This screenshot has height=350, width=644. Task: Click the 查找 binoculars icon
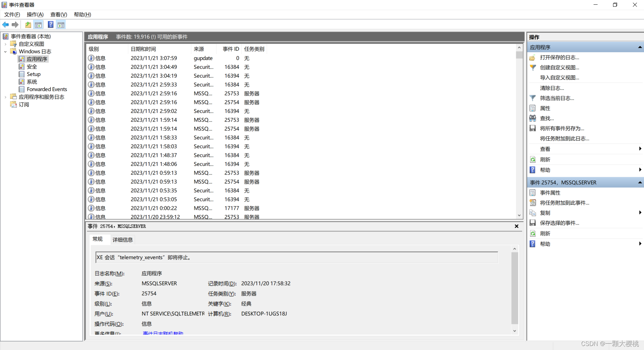(533, 118)
